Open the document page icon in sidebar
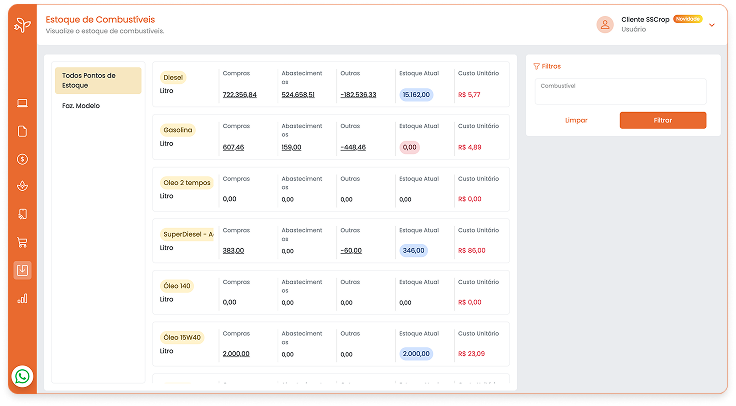This screenshot has height=406, width=736. pos(23,131)
